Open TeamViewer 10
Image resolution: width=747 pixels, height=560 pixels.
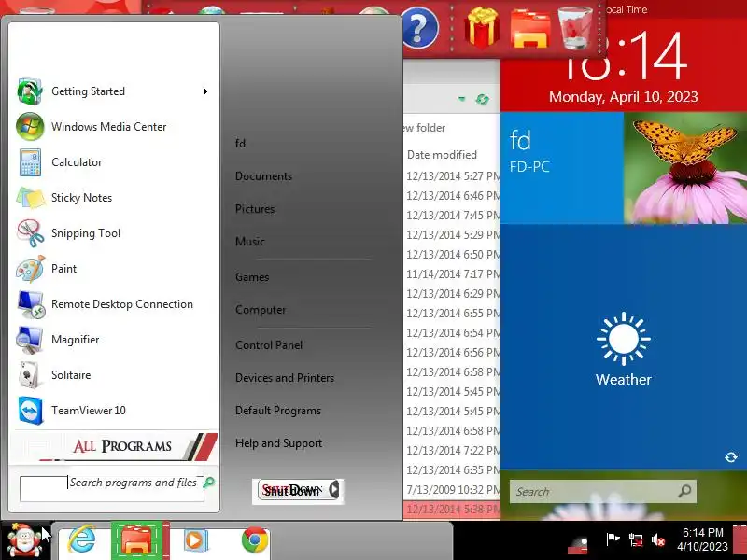112,411
